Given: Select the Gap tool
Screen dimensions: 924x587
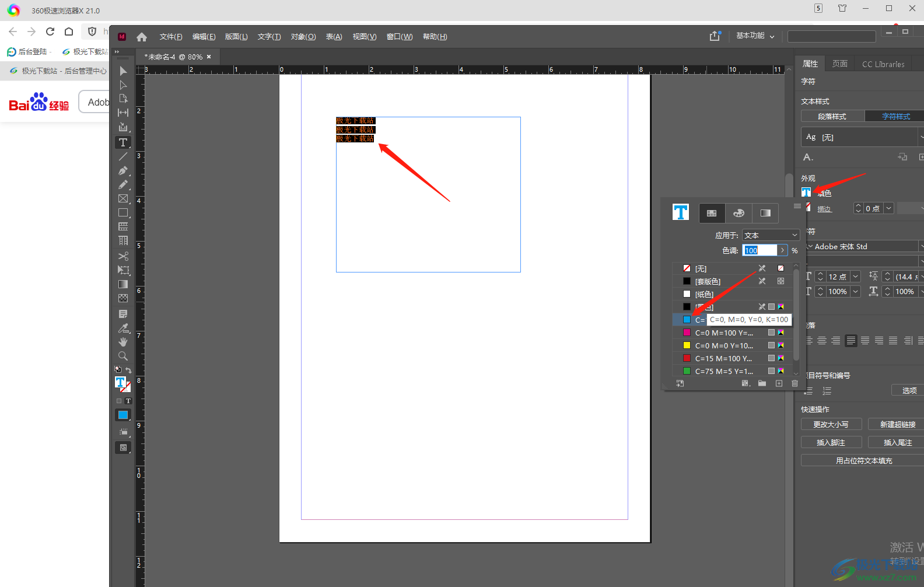Looking at the screenshot, I should (123, 113).
